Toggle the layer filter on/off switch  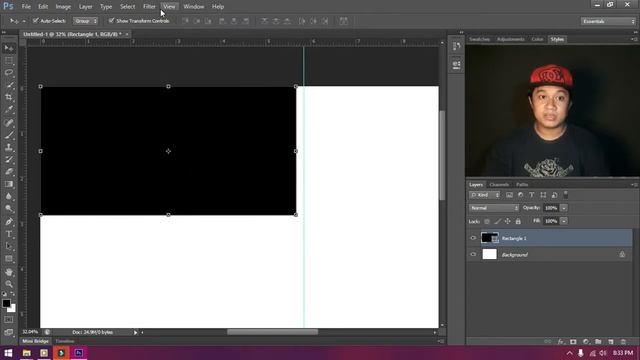(x=565, y=195)
